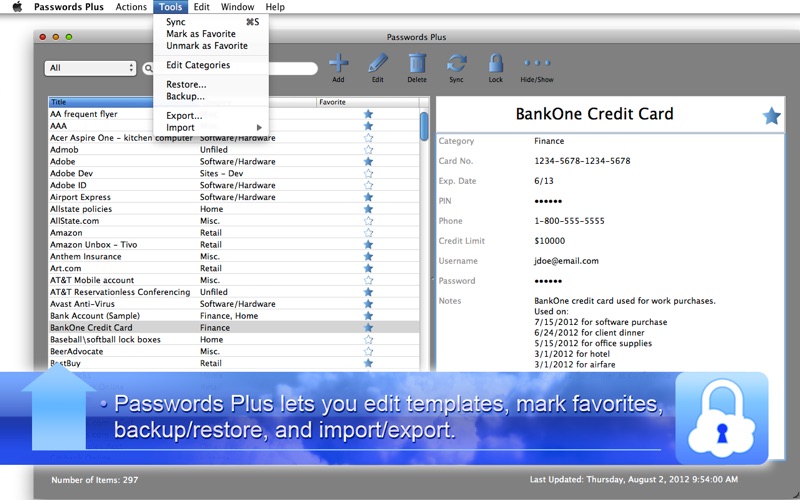This screenshot has width=800, height=500.
Task: Toggle favorite star for Admob row
Action: point(368,149)
